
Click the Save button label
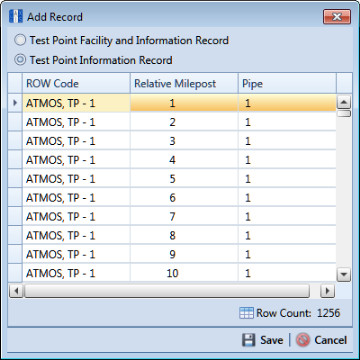pos(272,340)
